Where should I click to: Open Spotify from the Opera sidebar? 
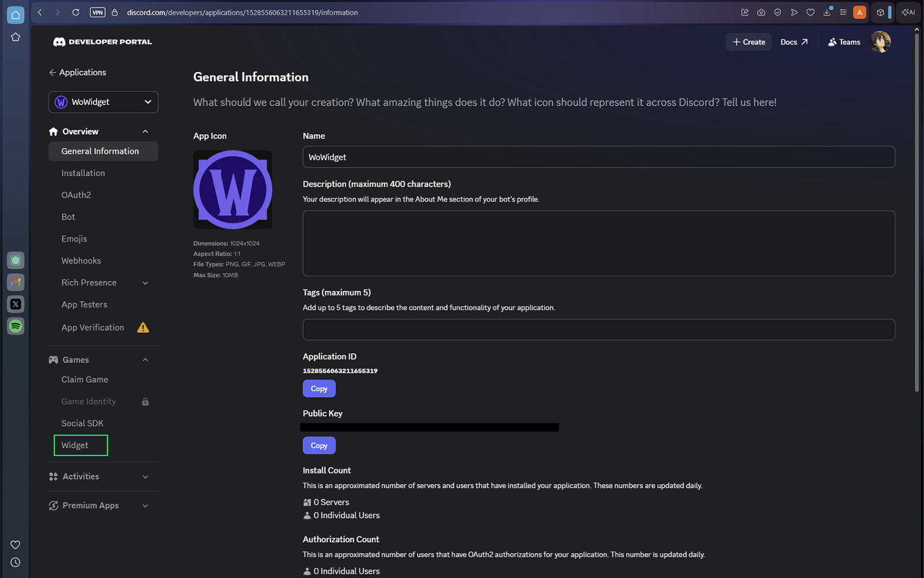point(16,326)
